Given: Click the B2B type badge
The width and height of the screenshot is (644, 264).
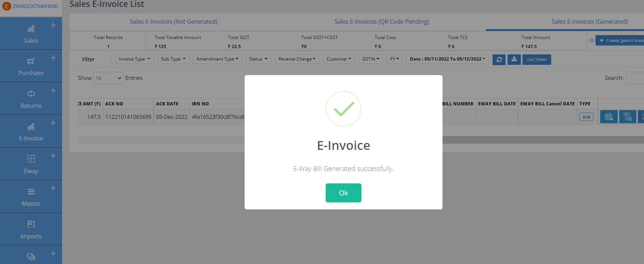Looking at the screenshot, I should tap(586, 117).
